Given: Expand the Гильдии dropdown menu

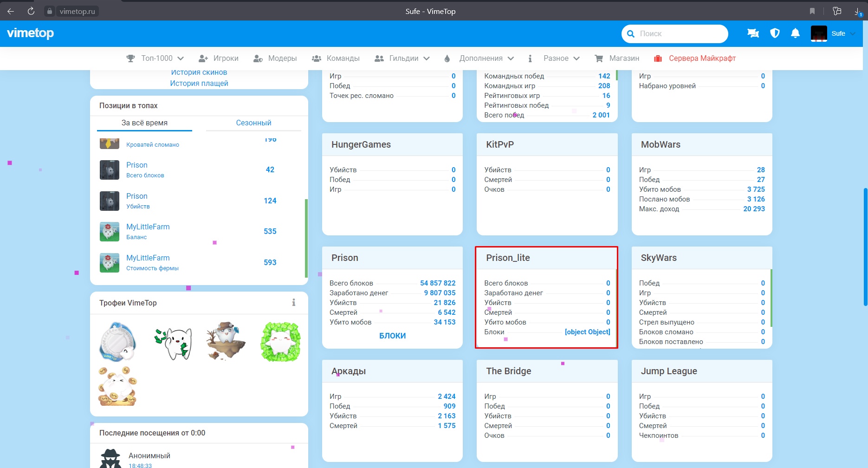Looking at the screenshot, I should pos(402,58).
